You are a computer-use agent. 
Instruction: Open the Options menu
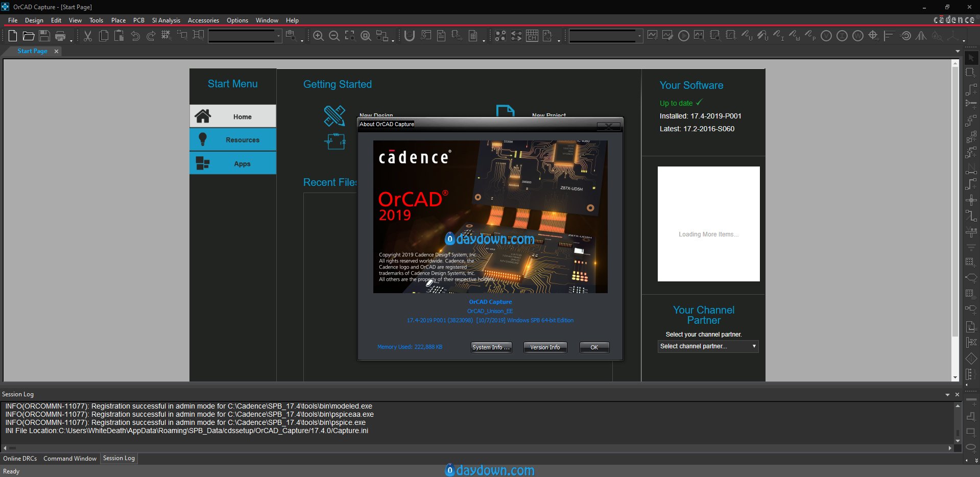pyautogui.click(x=237, y=20)
